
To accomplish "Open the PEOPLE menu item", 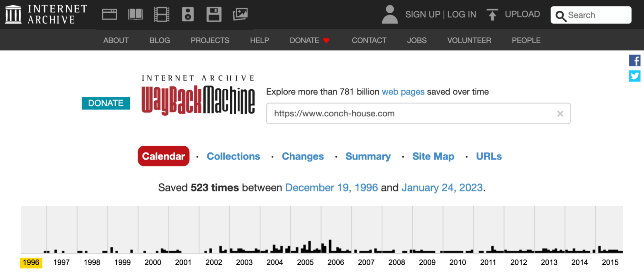I will [x=526, y=40].
